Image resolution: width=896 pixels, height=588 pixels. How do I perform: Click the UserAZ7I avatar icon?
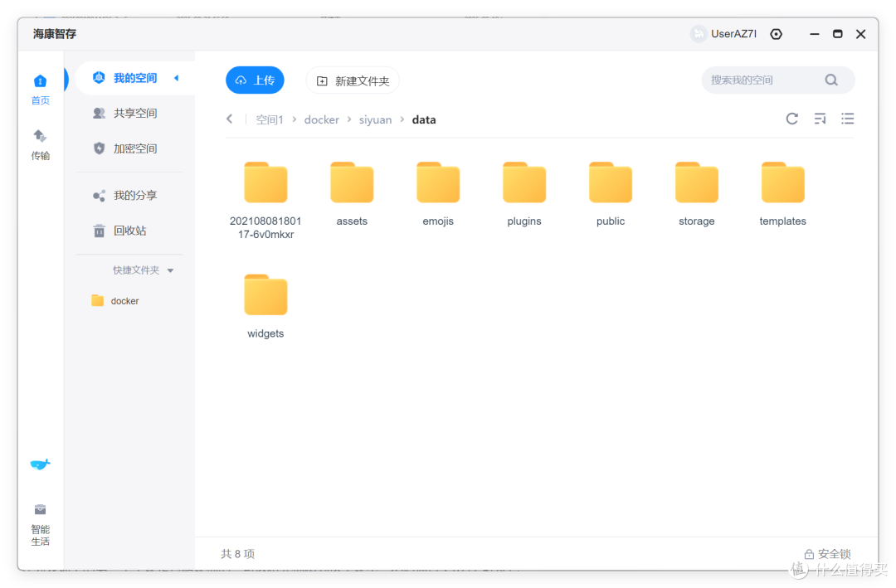(x=699, y=34)
